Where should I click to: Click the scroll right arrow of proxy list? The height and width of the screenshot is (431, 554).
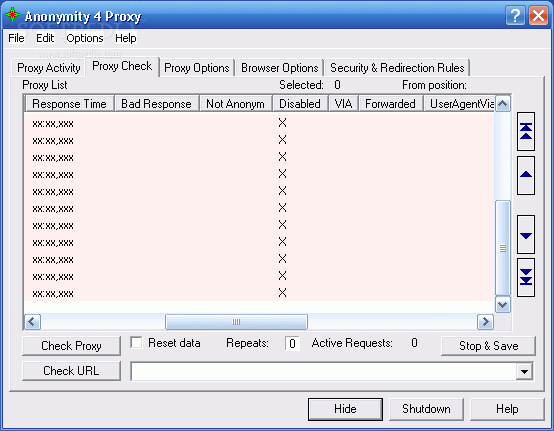pos(485,322)
